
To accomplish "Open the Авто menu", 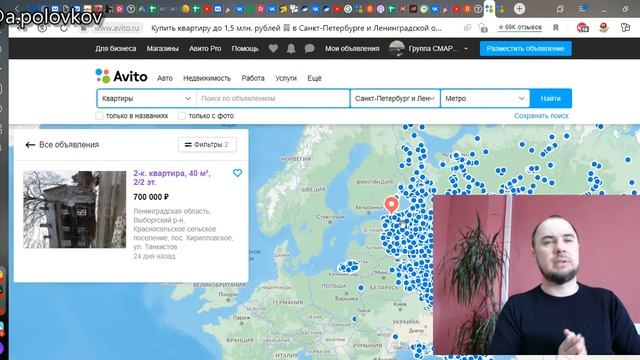I will pos(165,78).
